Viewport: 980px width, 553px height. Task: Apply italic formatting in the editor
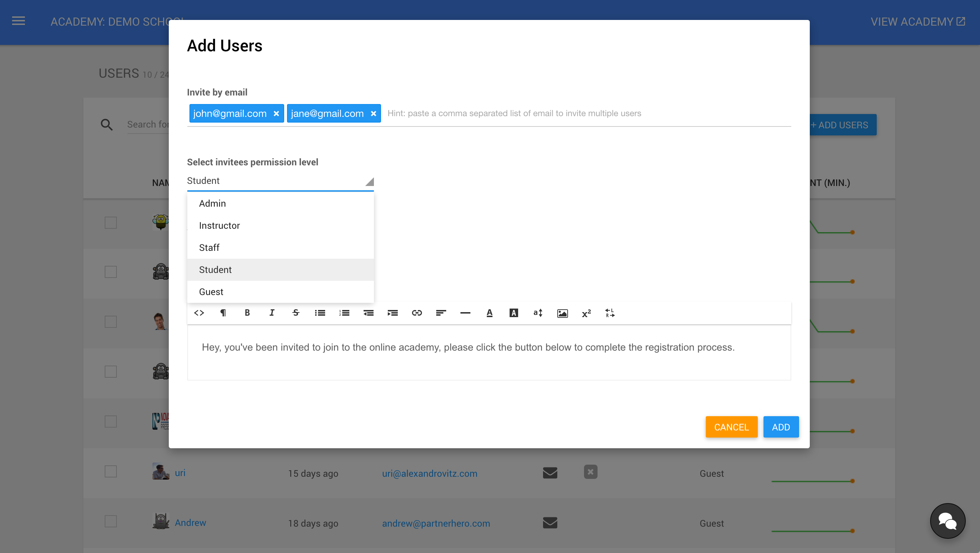click(272, 313)
